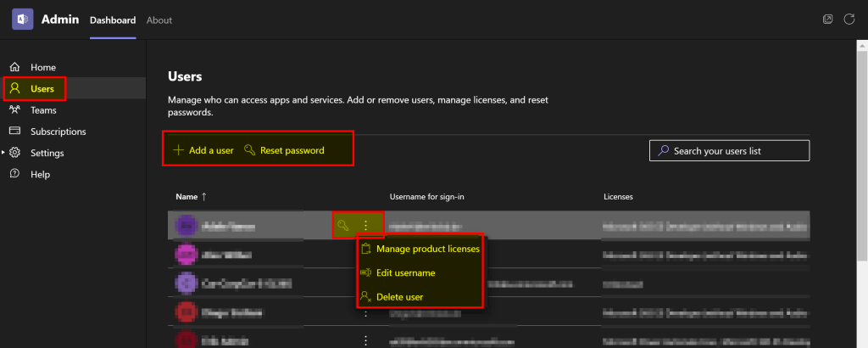Click the refresh icon in header
Viewport: 868px width, 348px height.
coord(848,20)
